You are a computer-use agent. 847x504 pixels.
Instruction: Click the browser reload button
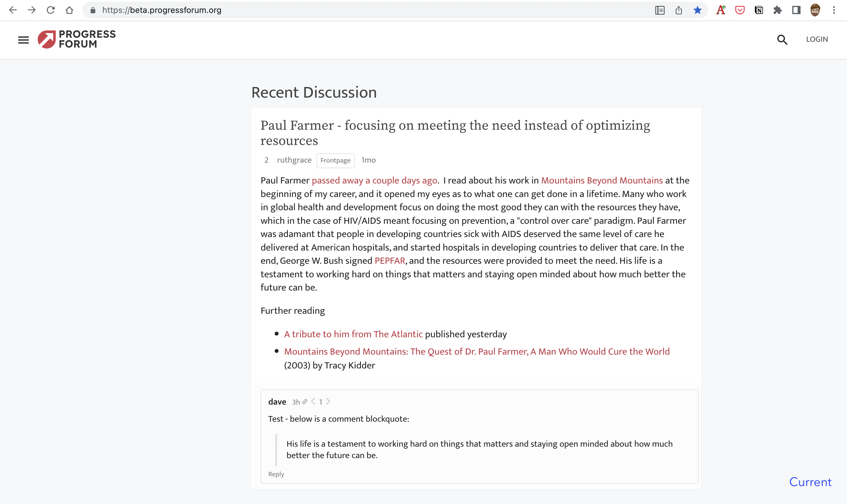pyautogui.click(x=51, y=10)
